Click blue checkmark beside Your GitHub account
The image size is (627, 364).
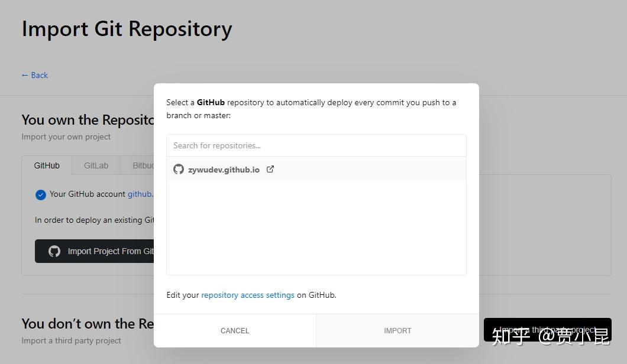pyautogui.click(x=40, y=194)
